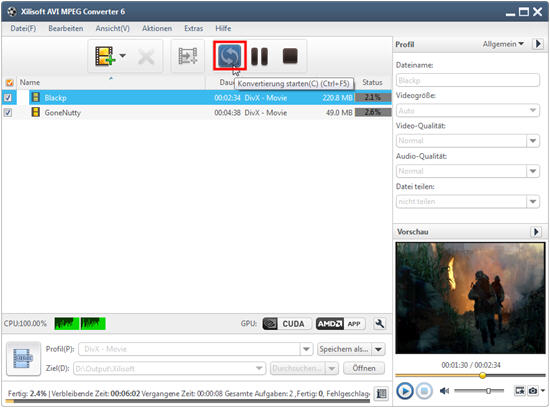Move the preview playback position slider

point(483,375)
